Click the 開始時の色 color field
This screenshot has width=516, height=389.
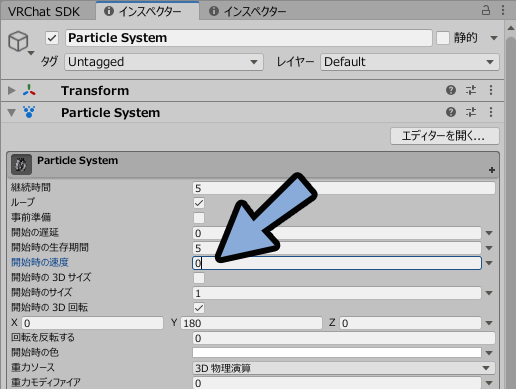(x=337, y=353)
